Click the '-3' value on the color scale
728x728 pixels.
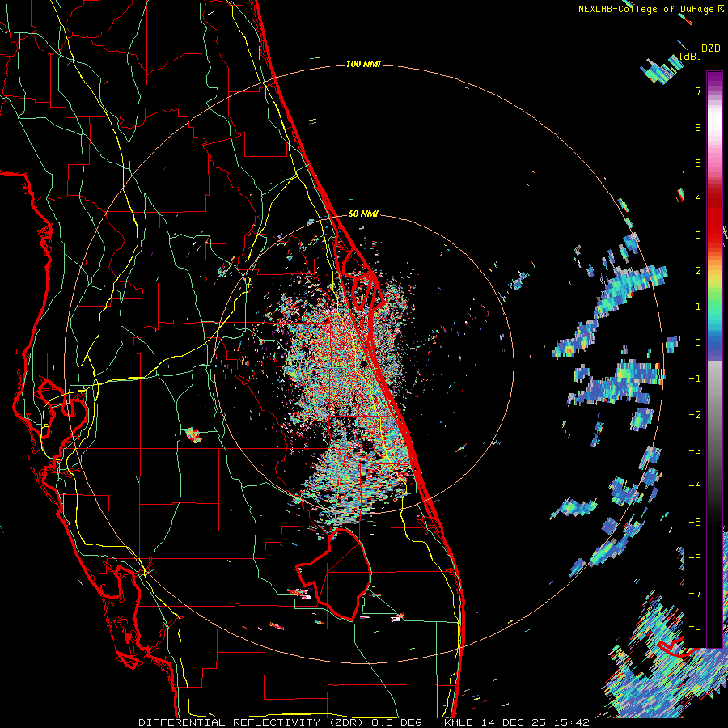point(695,450)
